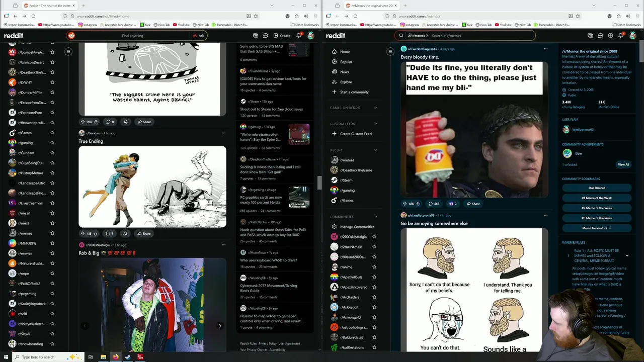
Task: Click create post plus icon in right window
Action: [610, 36]
